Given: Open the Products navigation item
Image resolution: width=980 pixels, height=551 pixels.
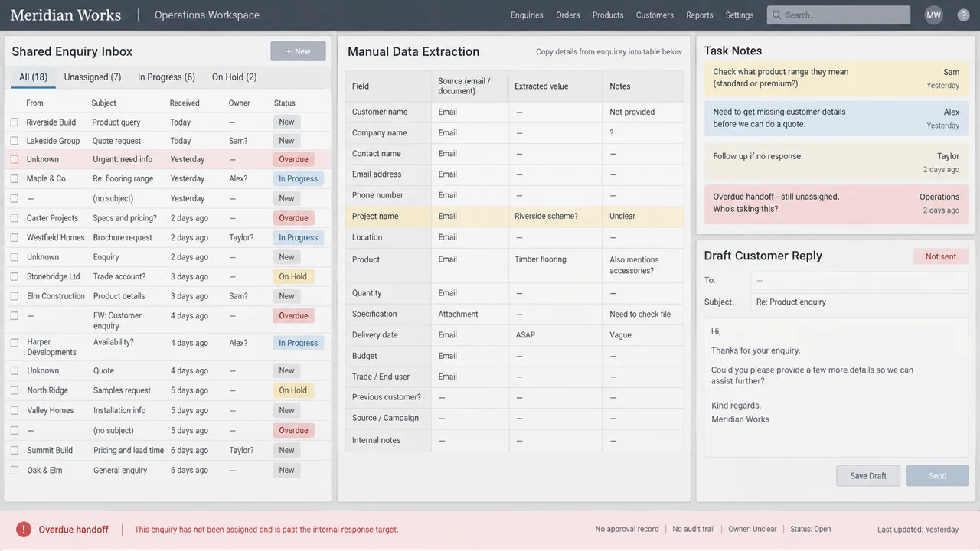Looking at the screenshot, I should pyautogui.click(x=608, y=15).
